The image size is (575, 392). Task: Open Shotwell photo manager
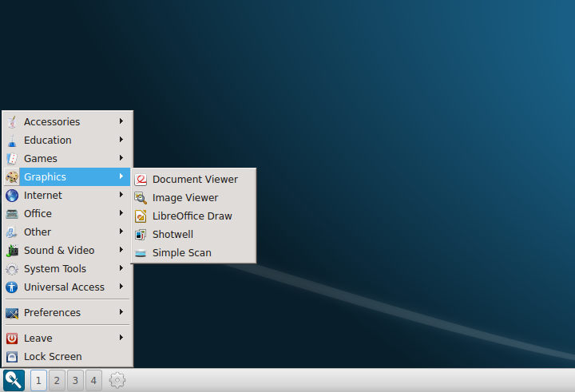click(193, 234)
